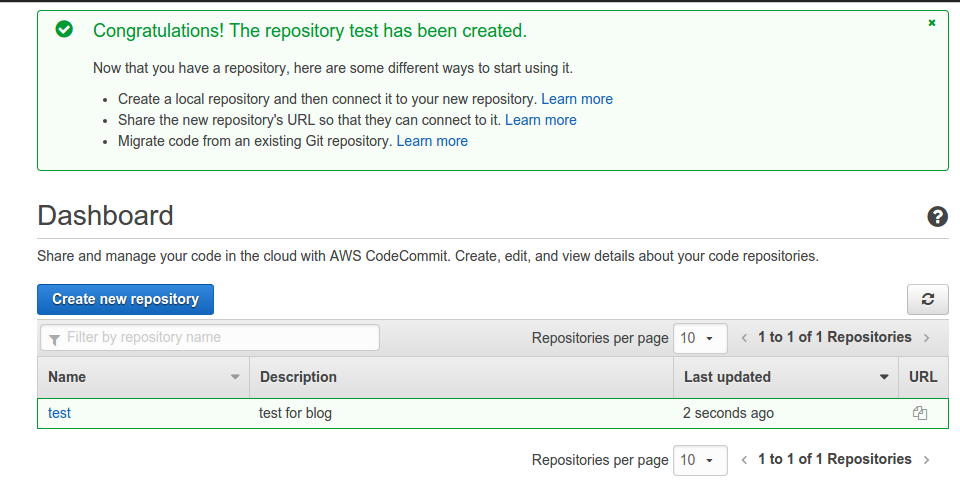
Task: Open Learn more about migrating Git repository
Action: pos(432,141)
